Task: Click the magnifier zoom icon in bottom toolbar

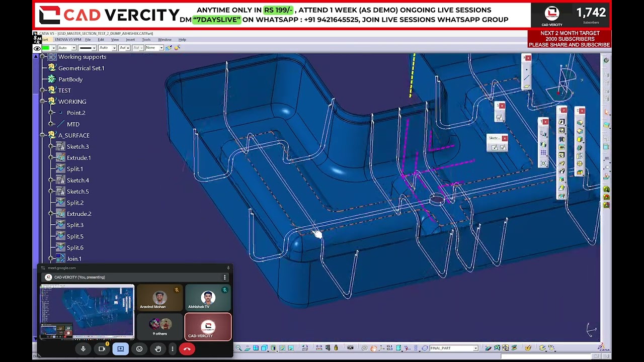Action: tap(238, 348)
